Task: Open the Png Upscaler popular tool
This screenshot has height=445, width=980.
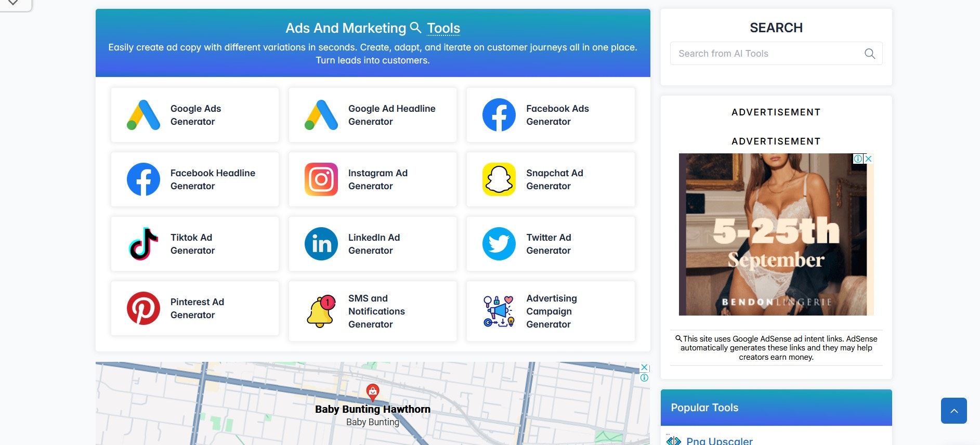Action: coord(719,441)
